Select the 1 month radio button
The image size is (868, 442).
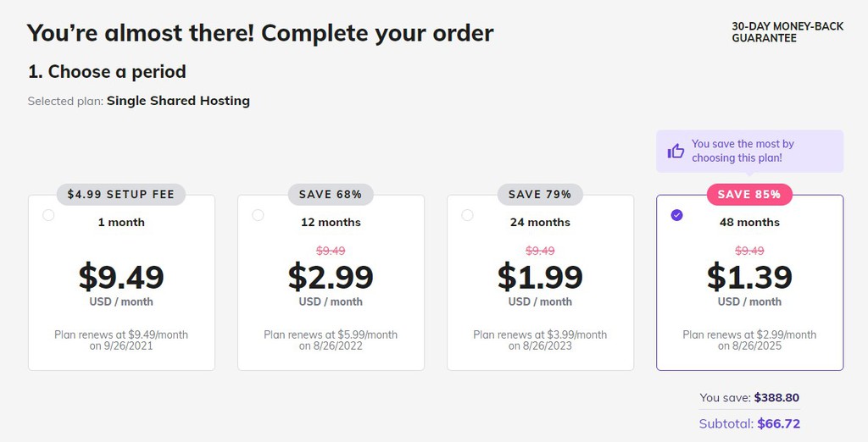click(48, 215)
